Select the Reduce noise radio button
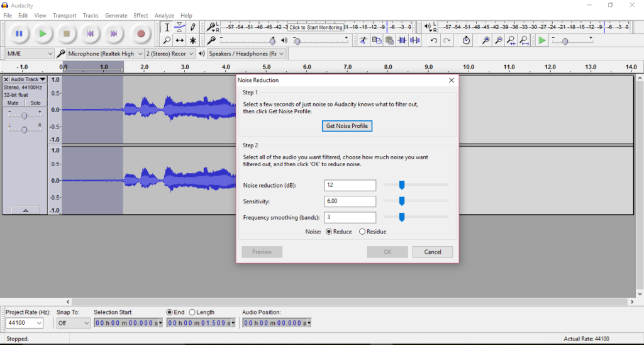This screenshot has width=644, height=345. pos(328,232)
